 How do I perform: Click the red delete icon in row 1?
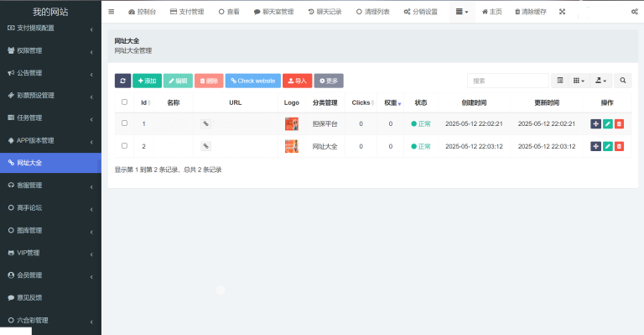pos(619,123)
